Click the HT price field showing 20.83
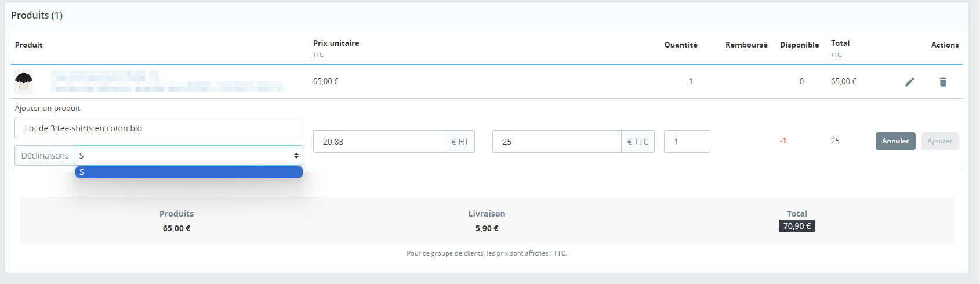This screenshot has width=980, height=284. [379, 142]
